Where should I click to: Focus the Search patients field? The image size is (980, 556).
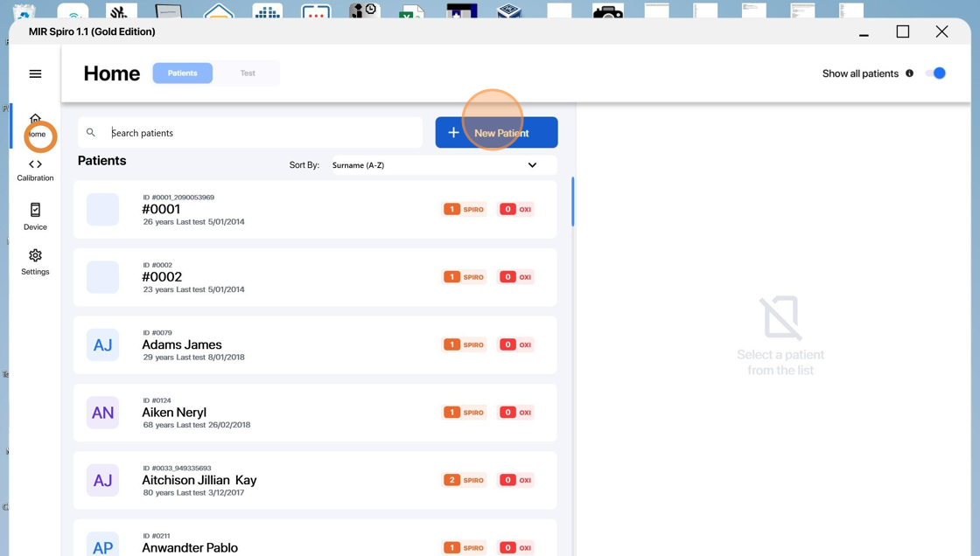[x=250, y=132]
